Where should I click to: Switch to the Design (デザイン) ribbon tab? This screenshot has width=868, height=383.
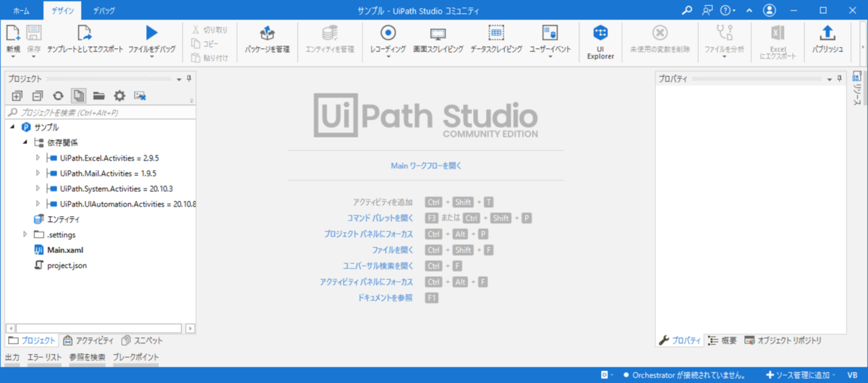(63, 11)
